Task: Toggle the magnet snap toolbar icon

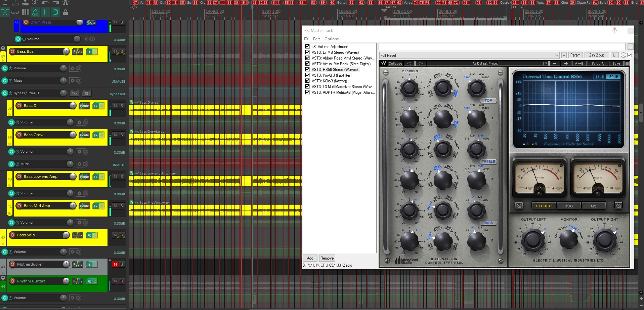Action: pyautogui.click(x=55, y=12)
